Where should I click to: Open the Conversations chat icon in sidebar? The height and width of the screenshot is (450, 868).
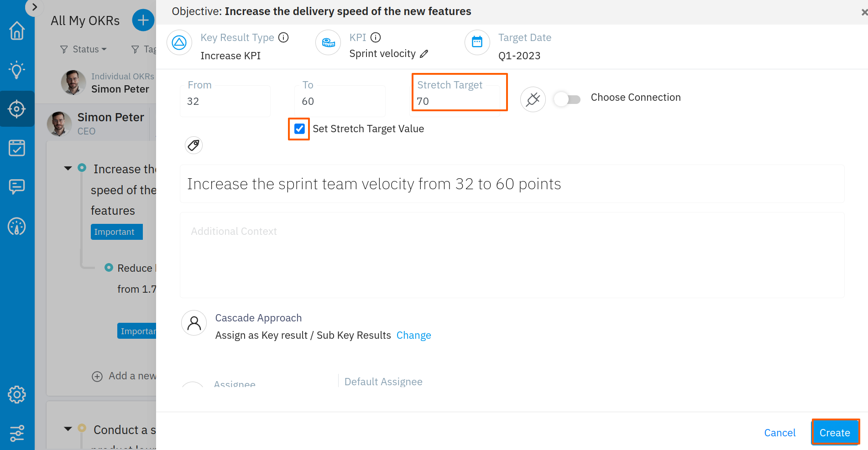tap(17, 186)
